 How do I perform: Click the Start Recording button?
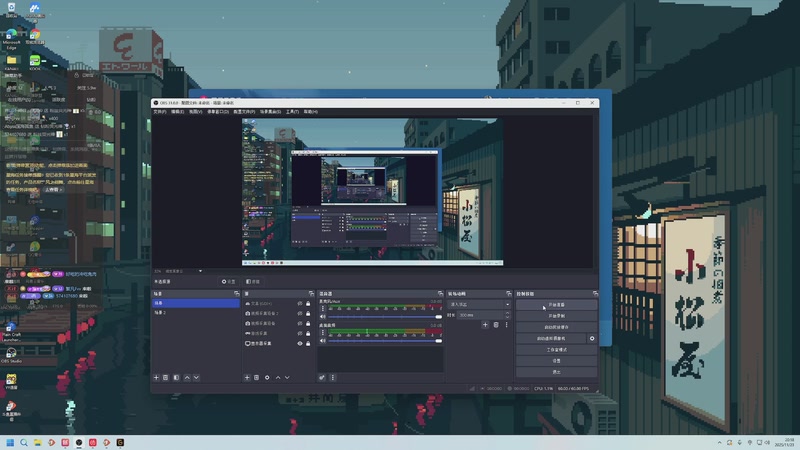click(x=556, y=316)
